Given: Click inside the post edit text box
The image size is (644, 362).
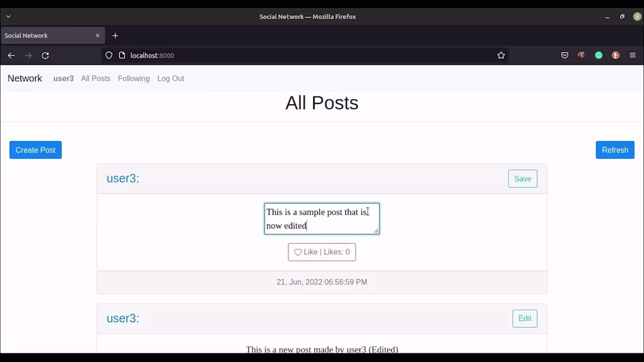Looking at the screenshot, I should pyautogui.click(x=321, y=219).
